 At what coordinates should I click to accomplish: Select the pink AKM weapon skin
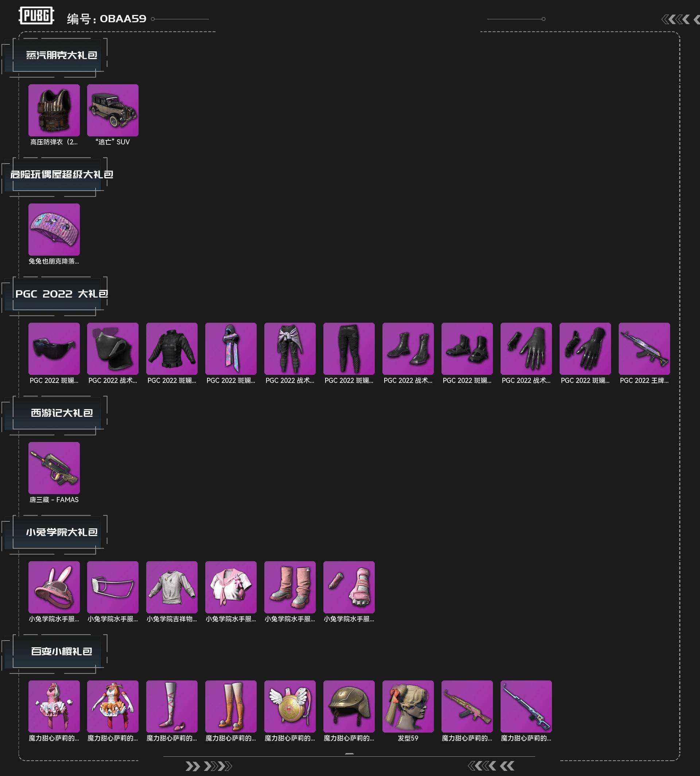(x=467, y=706)
